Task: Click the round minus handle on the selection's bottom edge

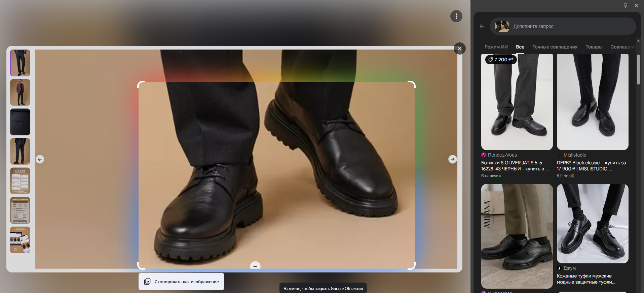Action: point(255,266)
